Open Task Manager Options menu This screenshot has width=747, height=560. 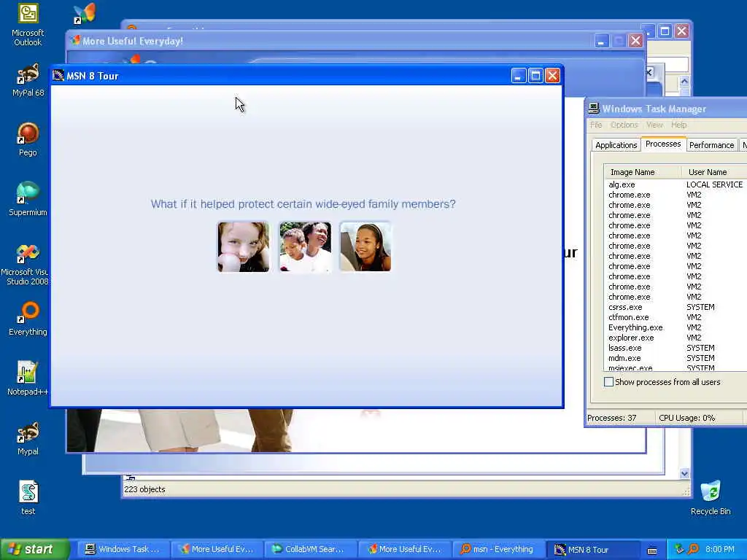pyautogui.click(x=624, y=125)
